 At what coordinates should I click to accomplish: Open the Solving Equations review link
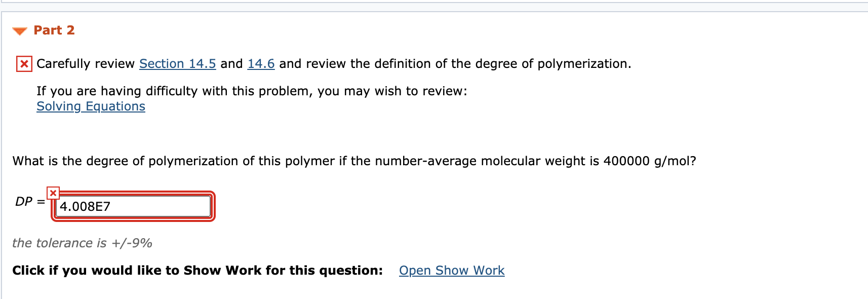(x=91, y=106)
